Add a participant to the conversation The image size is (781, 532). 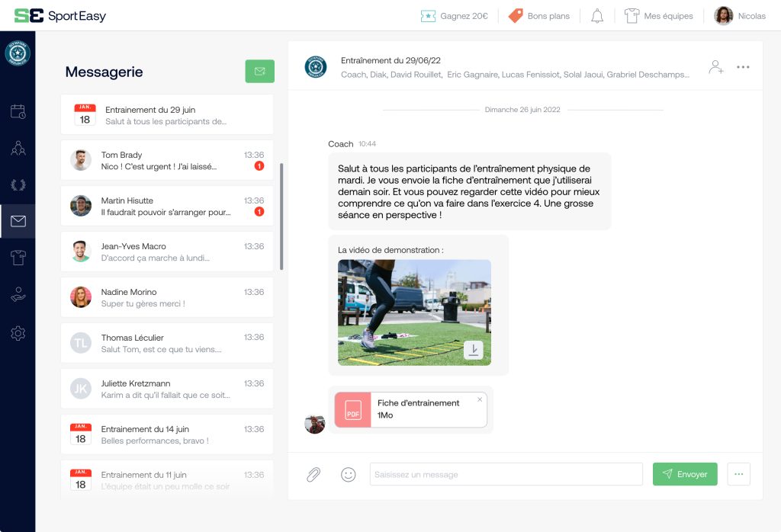pyautogui.click(x=715, y=66)
